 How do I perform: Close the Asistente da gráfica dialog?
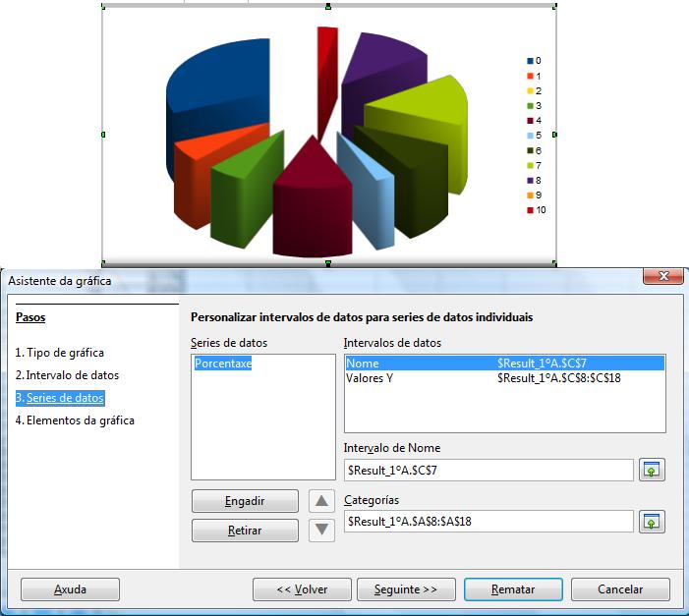(663, 277)
